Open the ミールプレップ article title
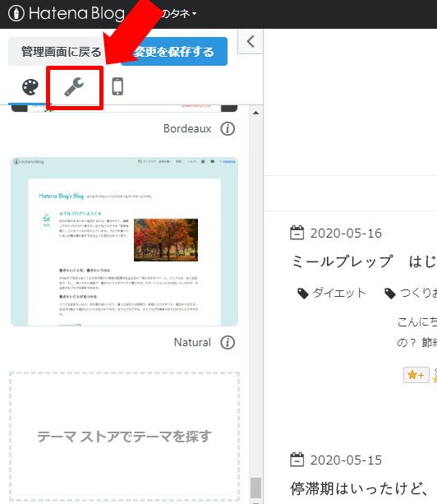 coord(363,261)
